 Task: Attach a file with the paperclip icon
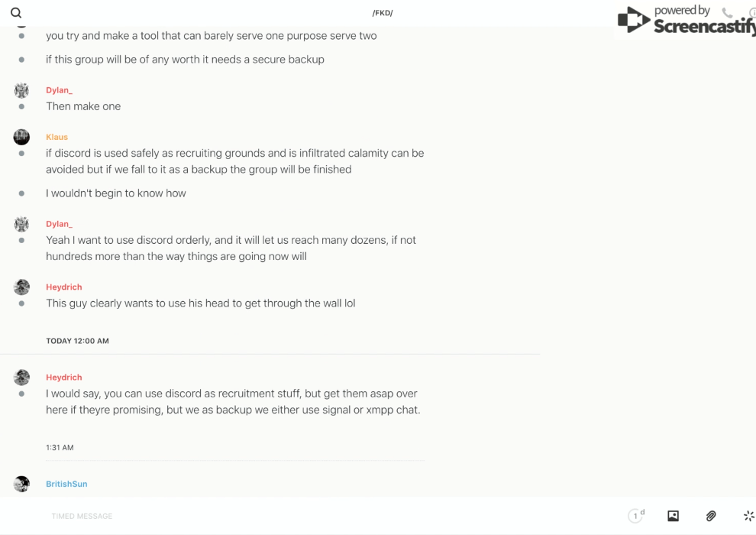711,516
